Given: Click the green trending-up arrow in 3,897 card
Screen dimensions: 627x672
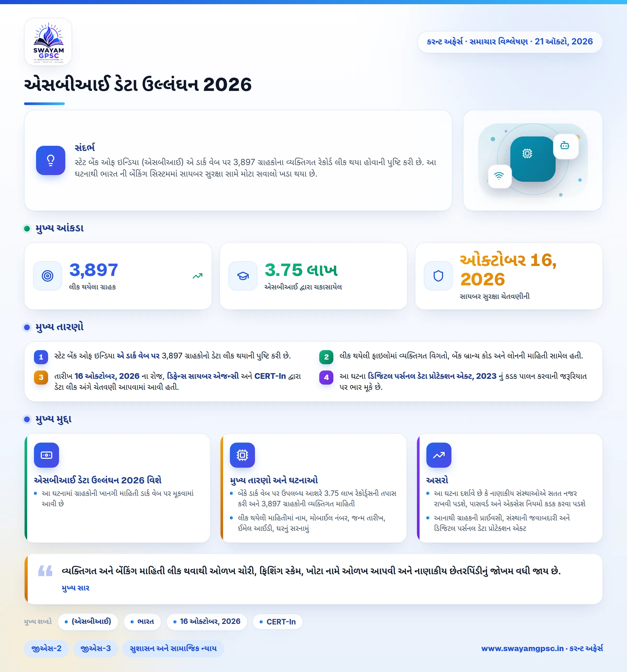Looking at the screenshot, I should 198,276.
